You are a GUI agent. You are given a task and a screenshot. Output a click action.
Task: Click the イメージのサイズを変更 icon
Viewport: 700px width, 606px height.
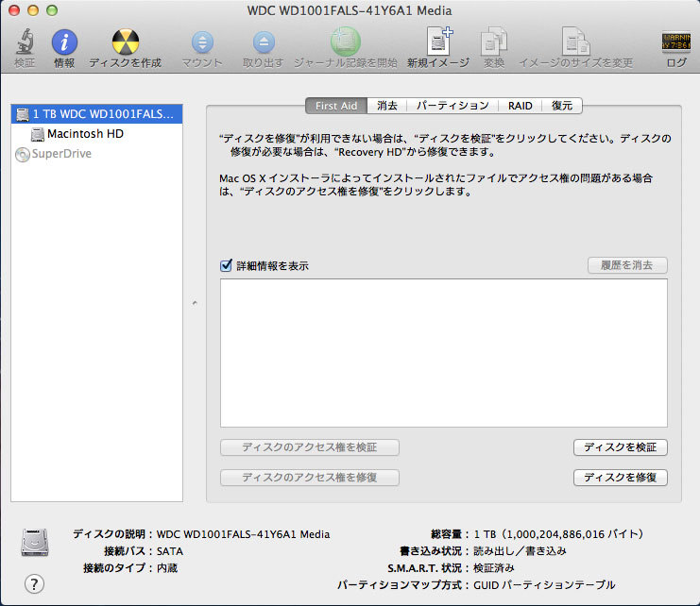pyautogui.click(x=575, y=43)
